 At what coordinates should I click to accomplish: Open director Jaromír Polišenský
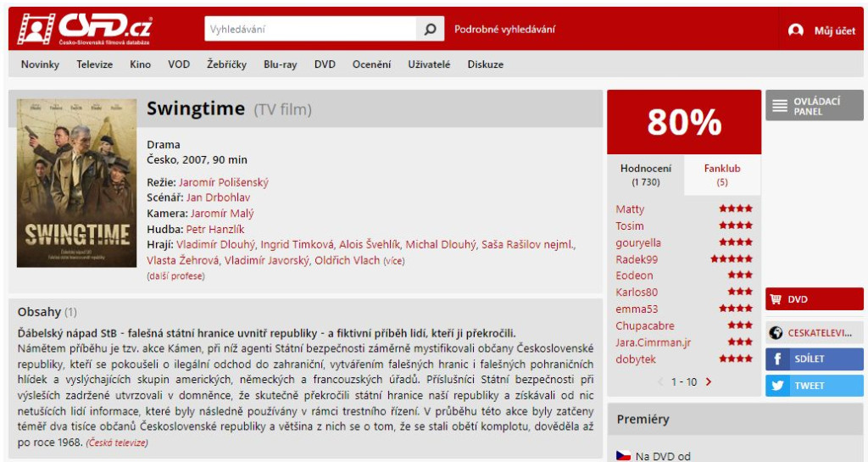tap(224, 182)
